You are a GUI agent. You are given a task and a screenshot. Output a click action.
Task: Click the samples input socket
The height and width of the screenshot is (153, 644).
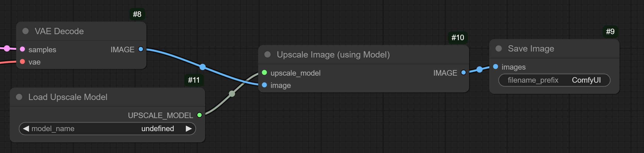23,49
